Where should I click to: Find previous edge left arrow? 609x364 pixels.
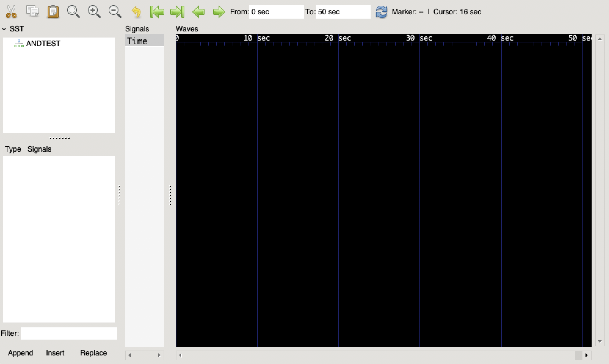(198, 12)
